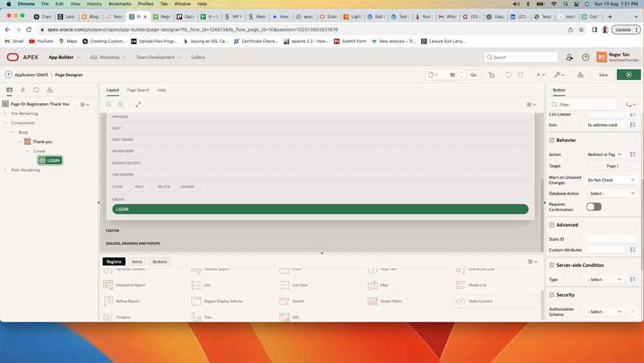The width and height of the screenshot is (644, 363).
Task: Collapse the Server-side Condition section checkbox
Action: point(552,265)
